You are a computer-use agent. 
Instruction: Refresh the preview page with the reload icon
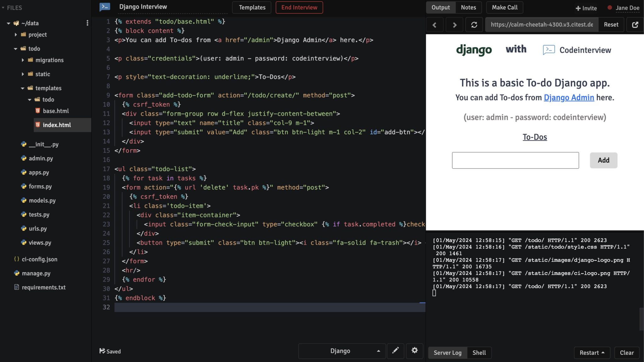coord(475,24)
